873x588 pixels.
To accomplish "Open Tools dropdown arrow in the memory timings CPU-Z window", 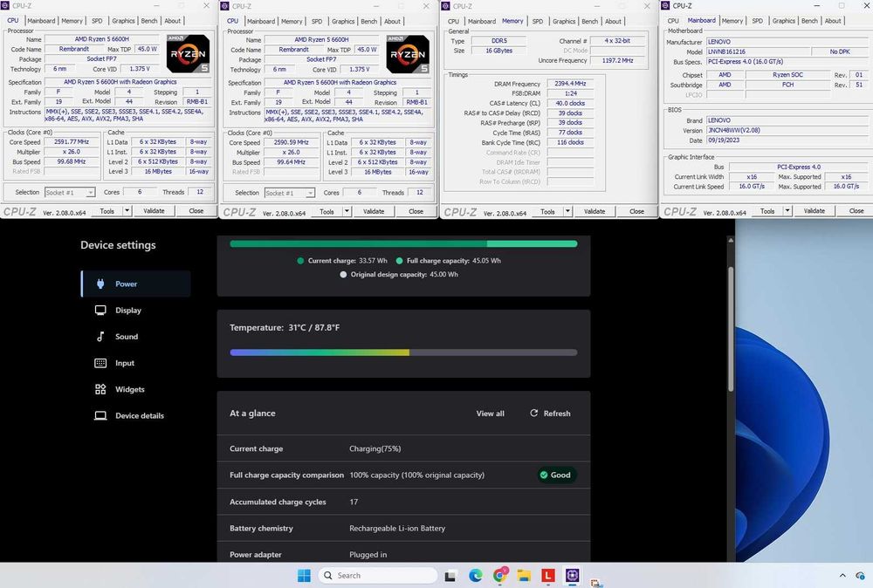I will (x=567, y=211).
